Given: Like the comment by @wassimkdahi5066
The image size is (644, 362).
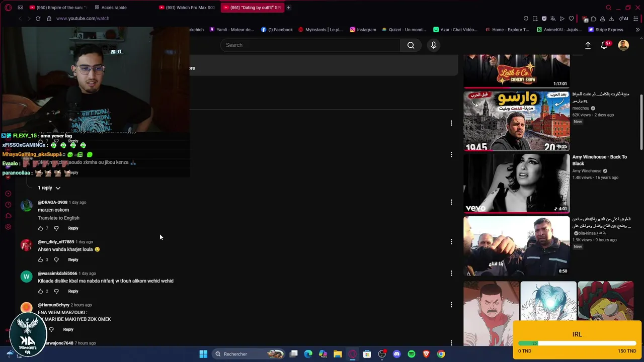Looking at the screenshot, I should (41, 292).
